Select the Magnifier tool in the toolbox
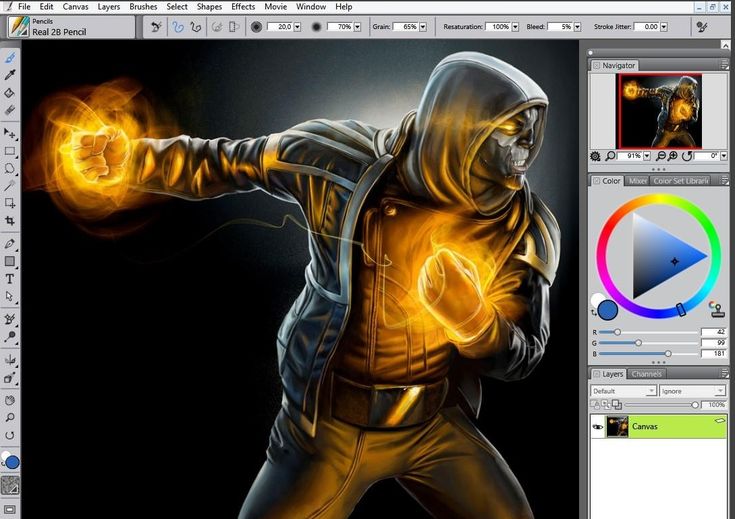The height and width of the screenshot is (519, 735). tap(10, 418)
